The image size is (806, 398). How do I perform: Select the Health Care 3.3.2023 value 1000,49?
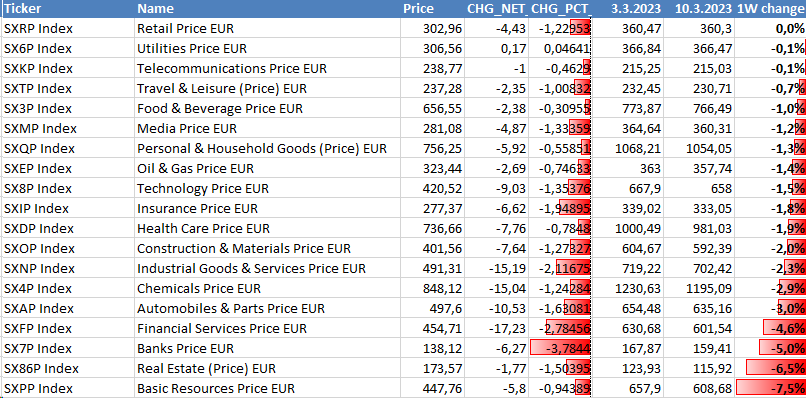(x=627, y=228)
